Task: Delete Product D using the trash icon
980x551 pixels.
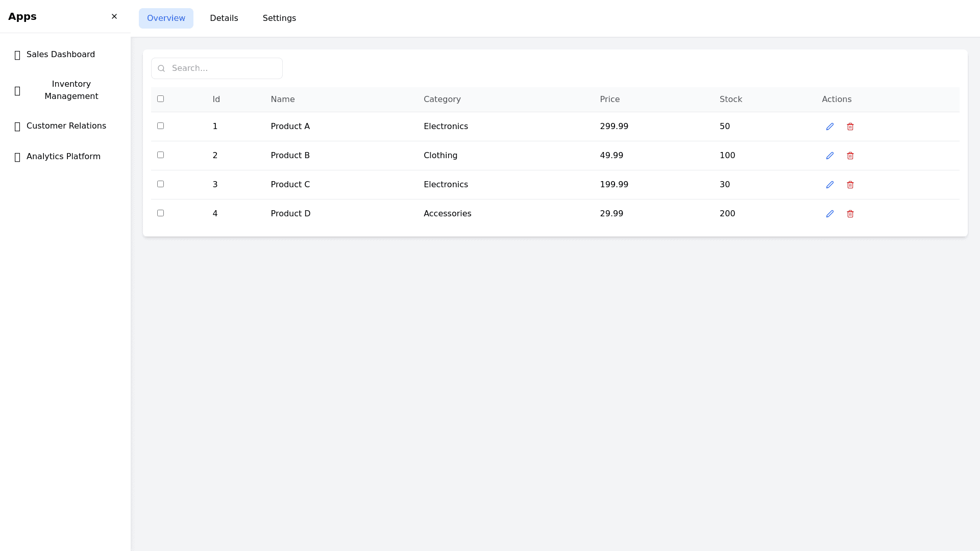Action: coord(850,214)
